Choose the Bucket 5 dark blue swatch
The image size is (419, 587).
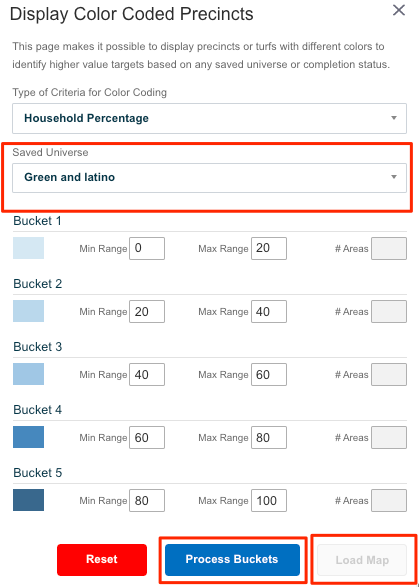28,500
